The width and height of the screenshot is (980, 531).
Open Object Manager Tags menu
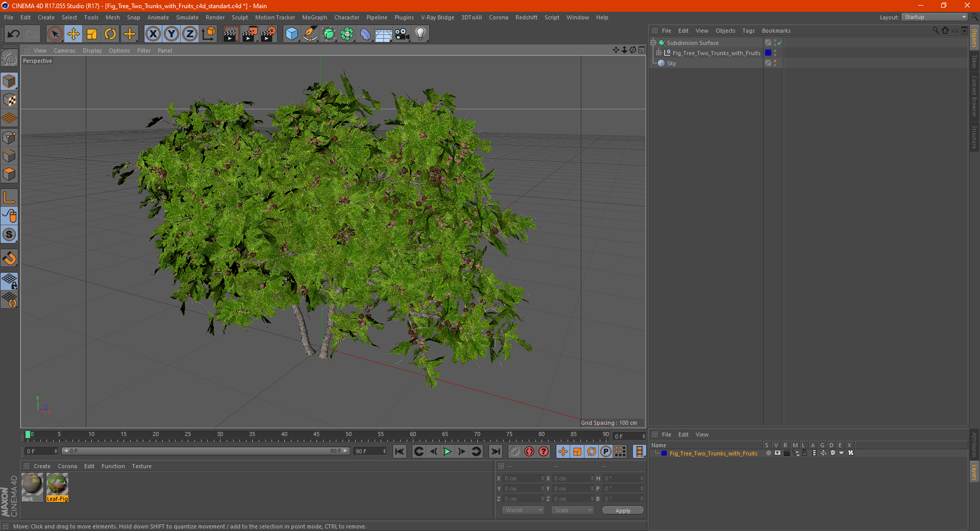tap(748, 31)
